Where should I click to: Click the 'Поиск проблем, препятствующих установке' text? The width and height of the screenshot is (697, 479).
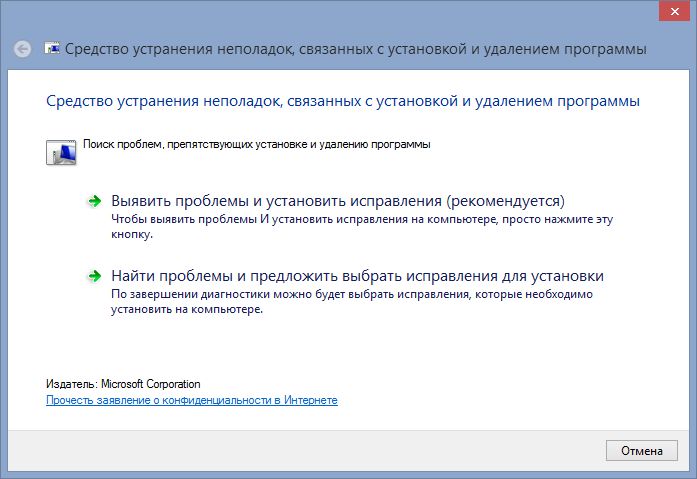pyautogui.click(x=257, y=144)
